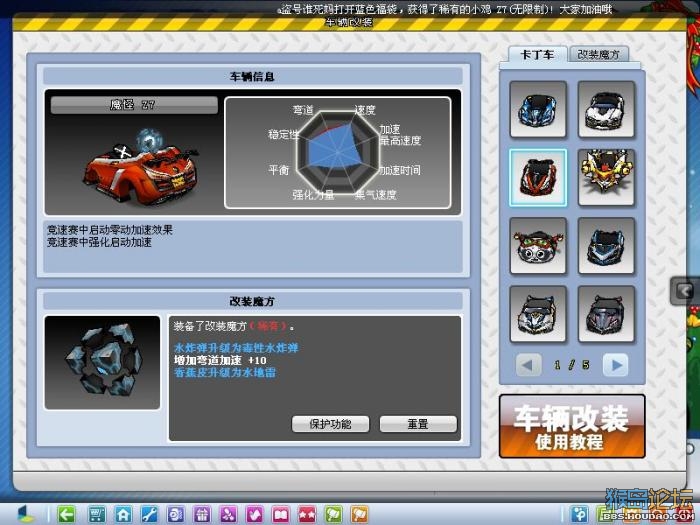Click the 最高速度 label on radar chart

click(x=400, y=141)
